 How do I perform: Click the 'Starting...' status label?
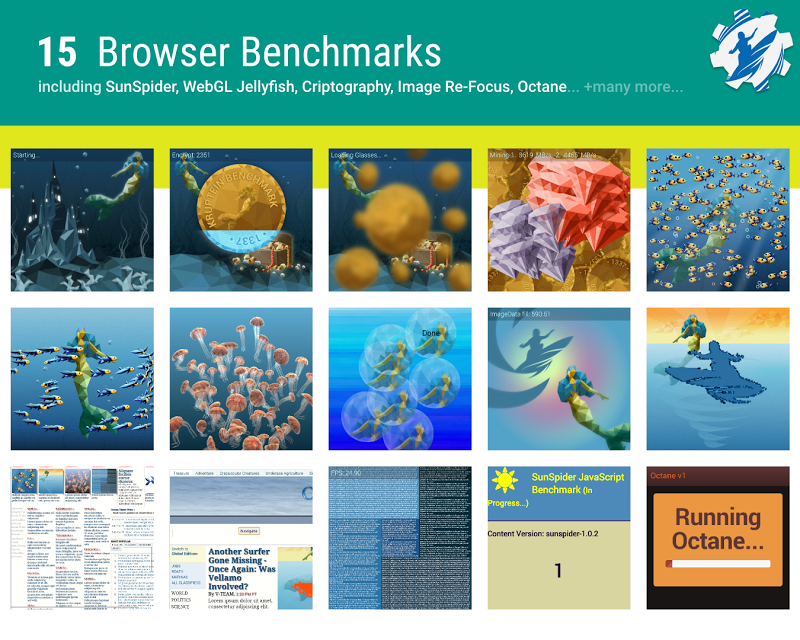[x=25, y=155]
